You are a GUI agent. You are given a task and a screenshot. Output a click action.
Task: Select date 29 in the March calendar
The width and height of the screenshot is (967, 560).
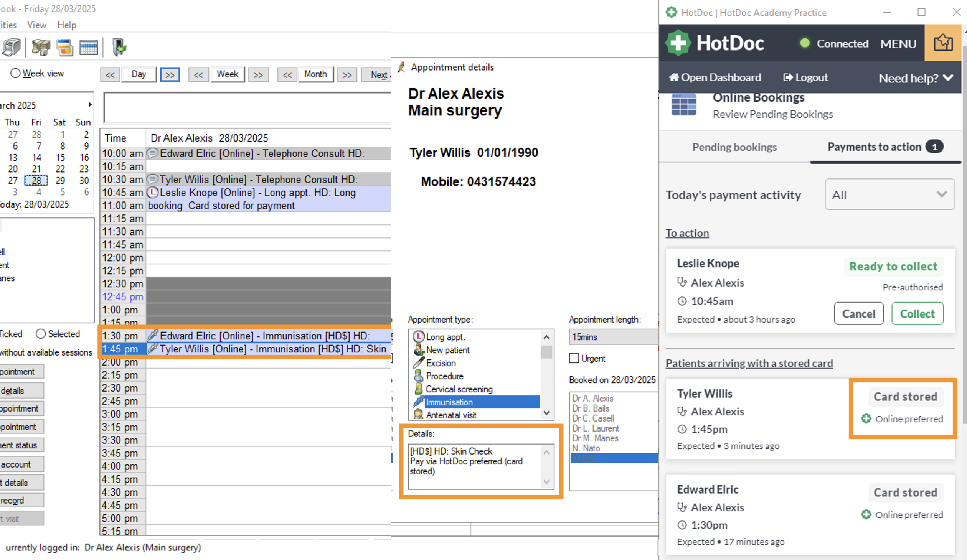pyautogui.click(x=60, y=180)
